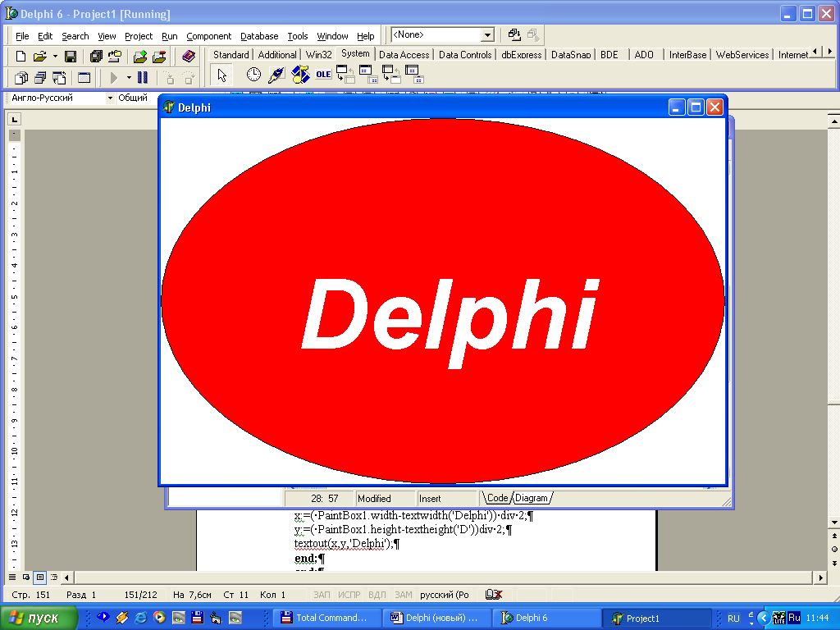Image resolution: width=840 pixels, height=630 pixels.
Task: Click the Toggle Form/Unit icon
Action: 59,78
